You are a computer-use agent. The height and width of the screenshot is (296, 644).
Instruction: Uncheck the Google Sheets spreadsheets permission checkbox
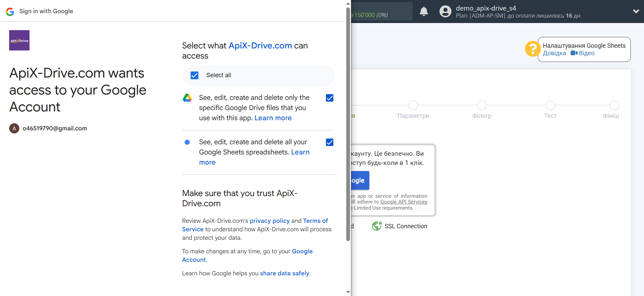(x=330, y=142)
